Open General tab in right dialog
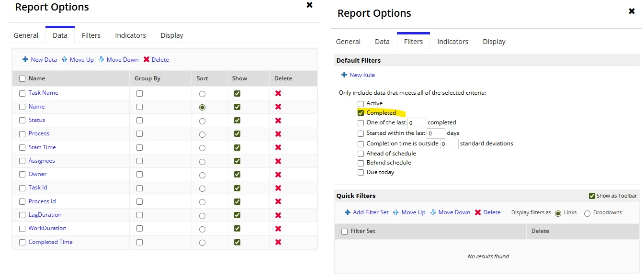The height and width of the screenshot is (276, 644). (348, 42)
